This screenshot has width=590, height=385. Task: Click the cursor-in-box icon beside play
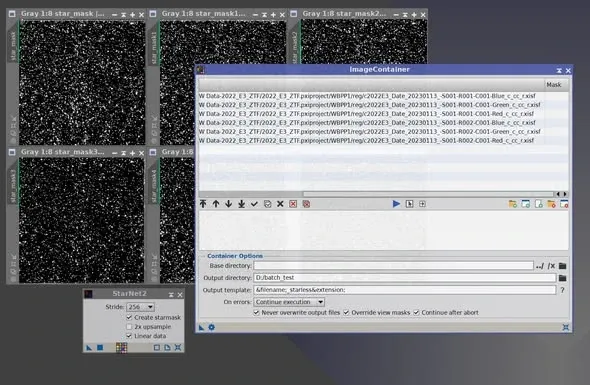point(409,204)
